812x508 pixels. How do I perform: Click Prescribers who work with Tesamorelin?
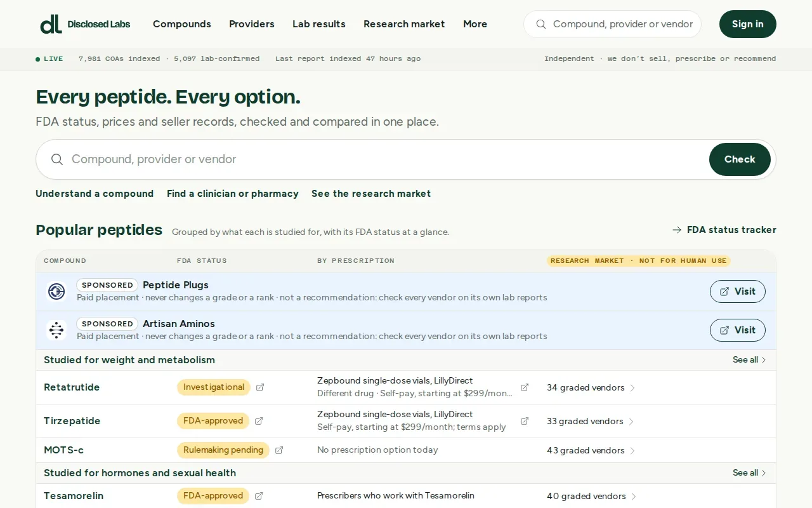[x=396, y=496]
